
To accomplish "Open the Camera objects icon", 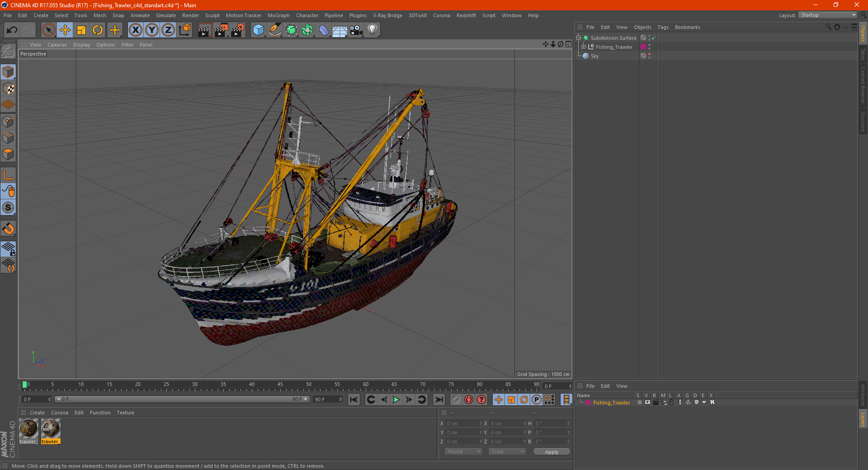I will (356, 30).
